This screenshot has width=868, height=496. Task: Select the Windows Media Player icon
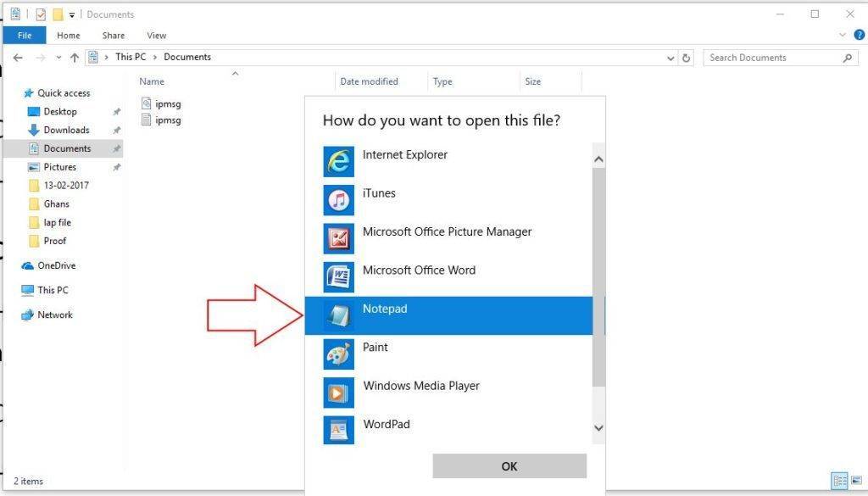[x=338, y=393]
